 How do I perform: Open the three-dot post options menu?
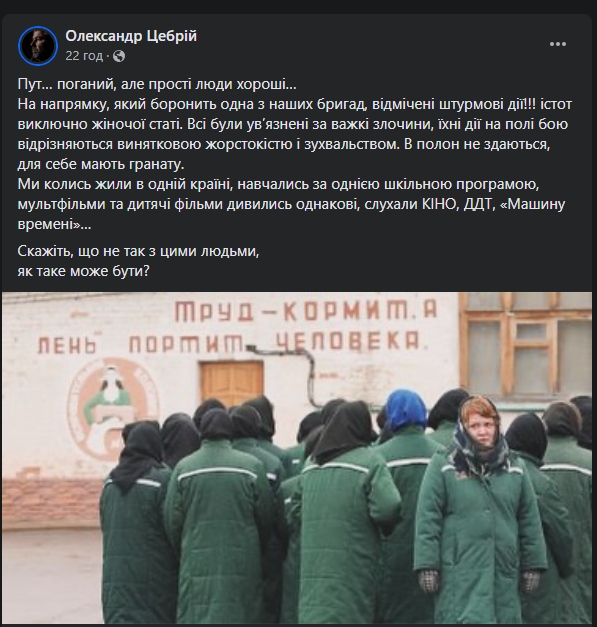pyautogui.click(x=557, y=44)
